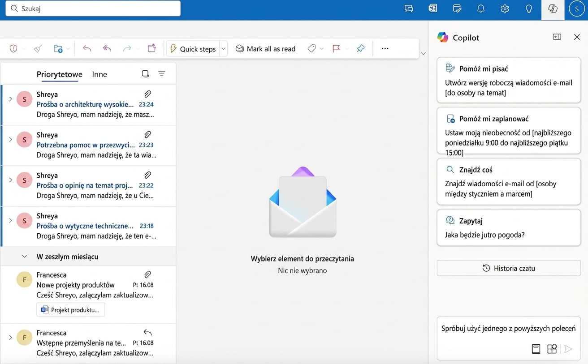Click the Pomóż mi zaplanować Copilot card

(509, 131)
